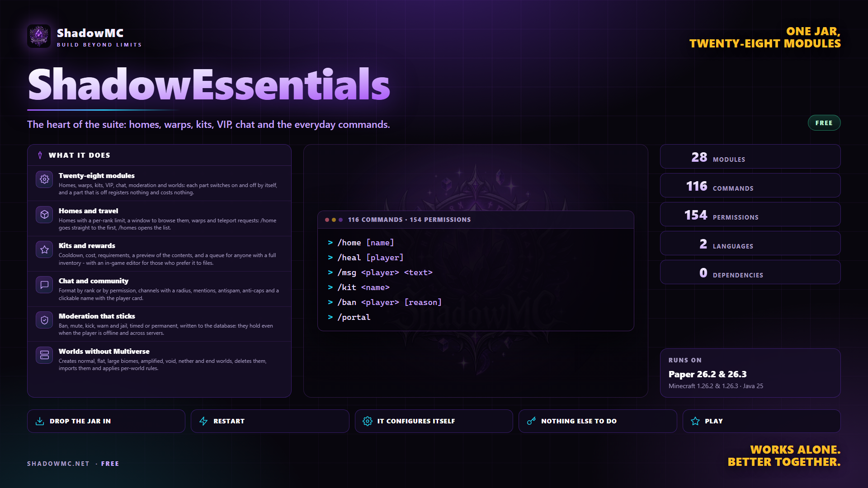Click the shield icon for Moderation that sticks
The image size is (868, 488).
pyautogui.click(x=44, y=320)
